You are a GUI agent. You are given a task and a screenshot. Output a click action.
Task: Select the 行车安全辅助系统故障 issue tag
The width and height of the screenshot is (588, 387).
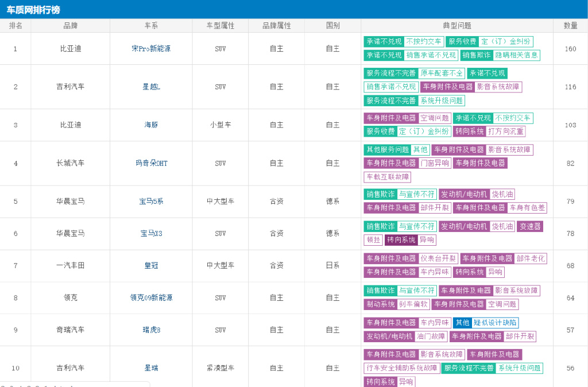click(401, 368)
